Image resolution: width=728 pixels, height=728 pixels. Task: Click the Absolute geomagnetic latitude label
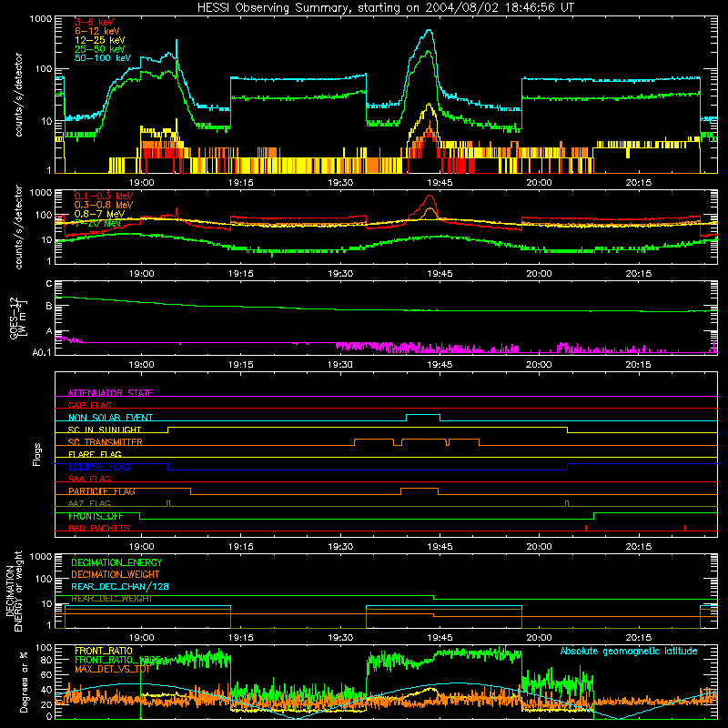[x=629, y=651]
